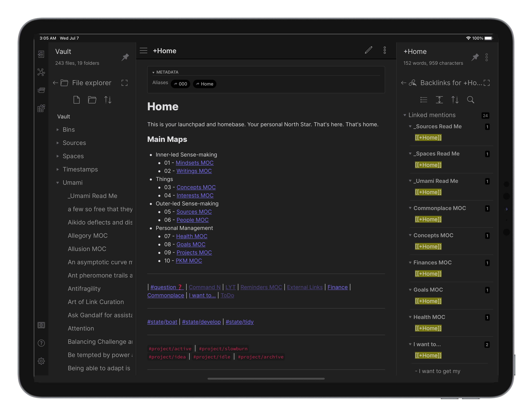Create a new note with the file icon
Viewport: 532px width, 416px height.
[x=76, y=100]
